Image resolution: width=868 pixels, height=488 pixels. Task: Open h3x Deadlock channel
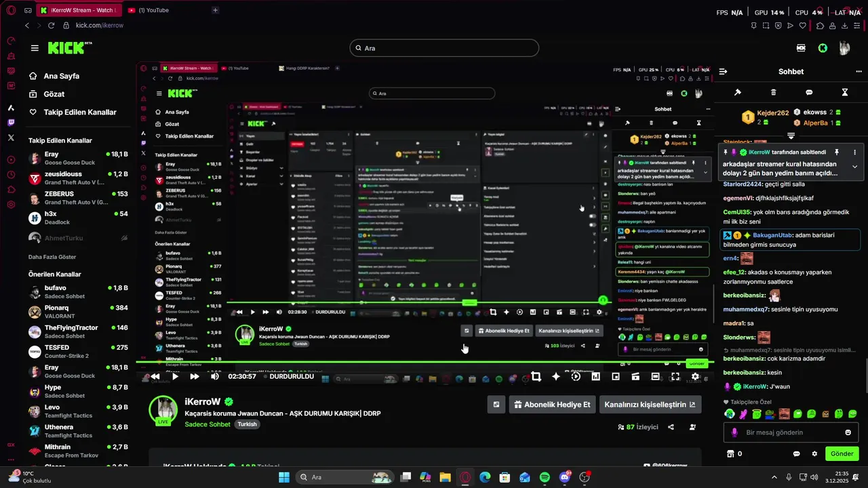(x=78, y=218)
